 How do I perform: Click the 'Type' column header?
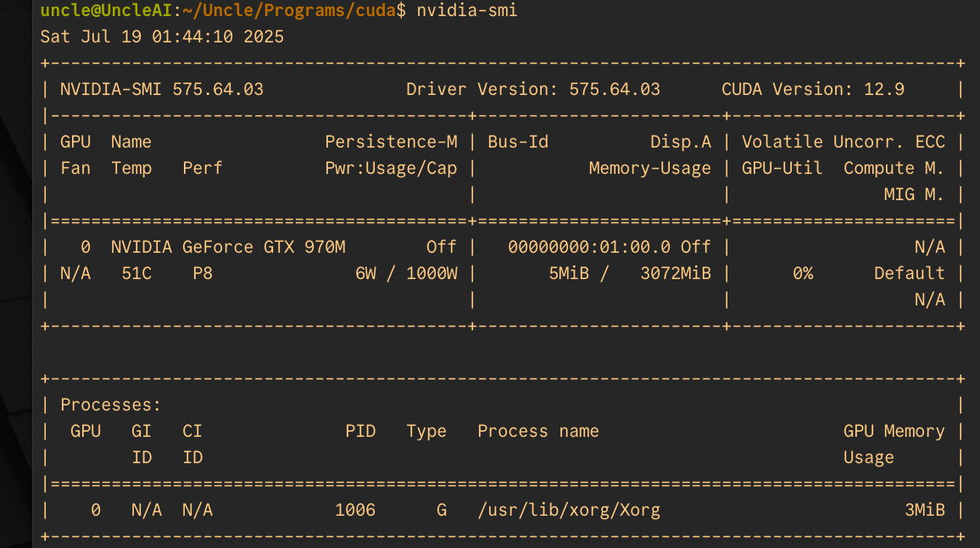point(426,431)
